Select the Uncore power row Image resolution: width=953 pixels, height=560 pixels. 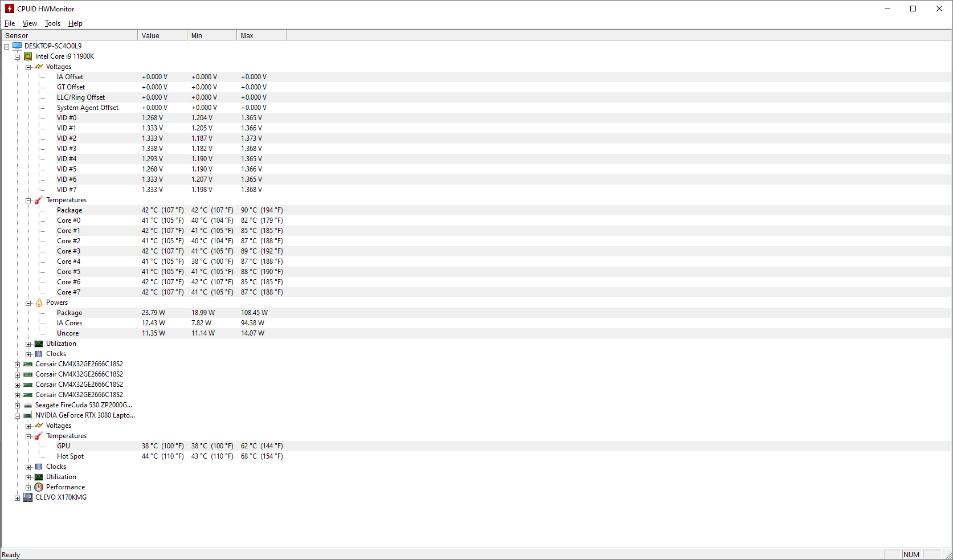pyautogui.click(x=476, y=333)
